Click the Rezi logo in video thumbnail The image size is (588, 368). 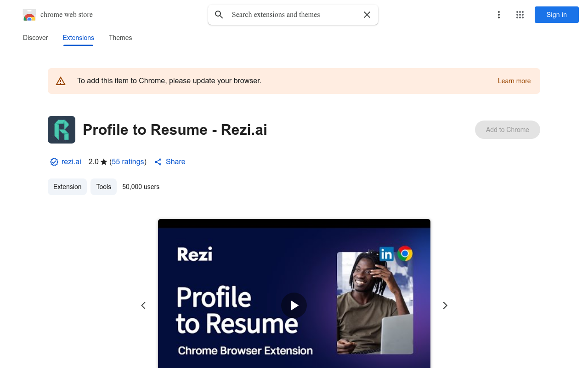click(195, 254)
